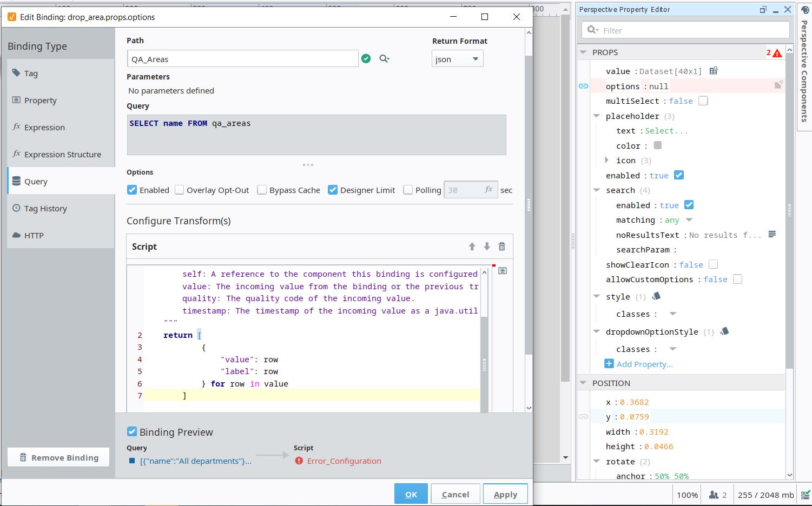812x506 pixels.
Task: Click the PROPS warning triangle icon
Action: pyautogui.click(x=777, y=53)
